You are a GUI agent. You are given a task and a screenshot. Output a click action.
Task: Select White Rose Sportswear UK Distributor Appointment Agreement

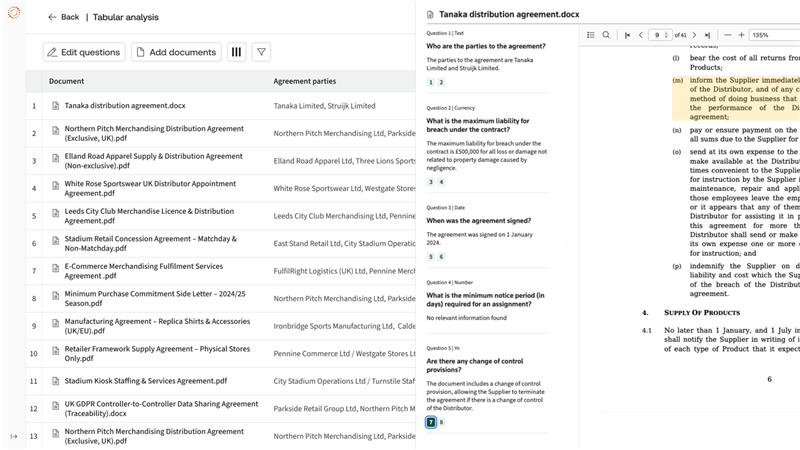[x=150, y=188]
